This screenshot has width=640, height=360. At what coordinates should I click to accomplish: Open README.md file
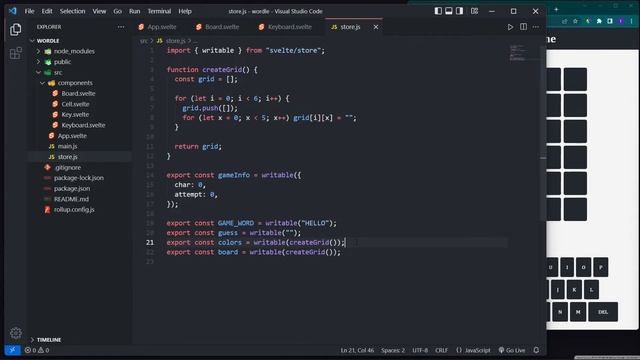coord(71,199)
